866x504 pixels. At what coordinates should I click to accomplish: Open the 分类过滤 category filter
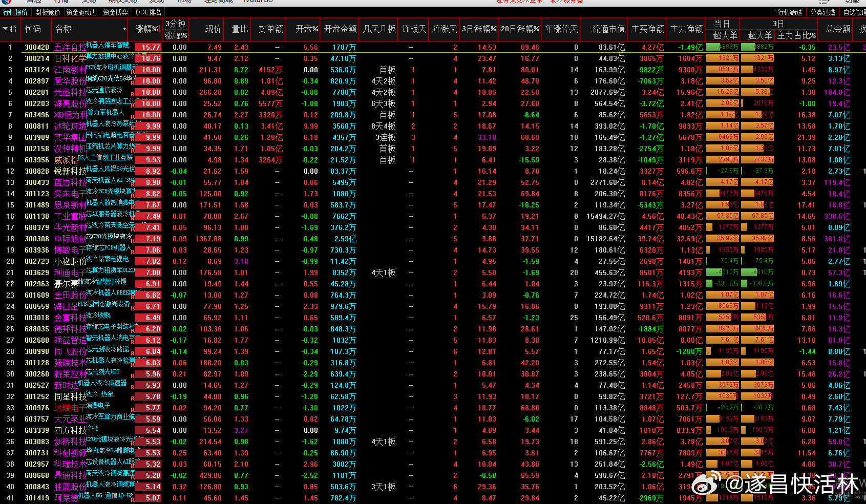point(823,12)
